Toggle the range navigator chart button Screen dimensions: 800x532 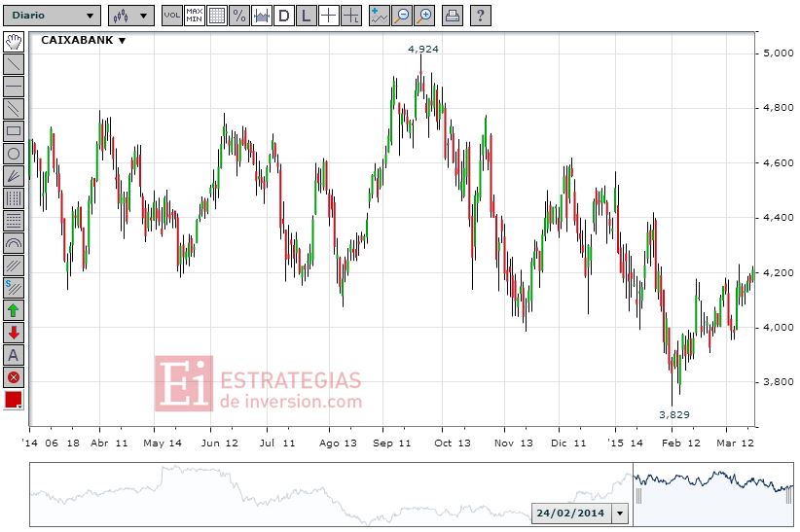[x=262, y=16]
